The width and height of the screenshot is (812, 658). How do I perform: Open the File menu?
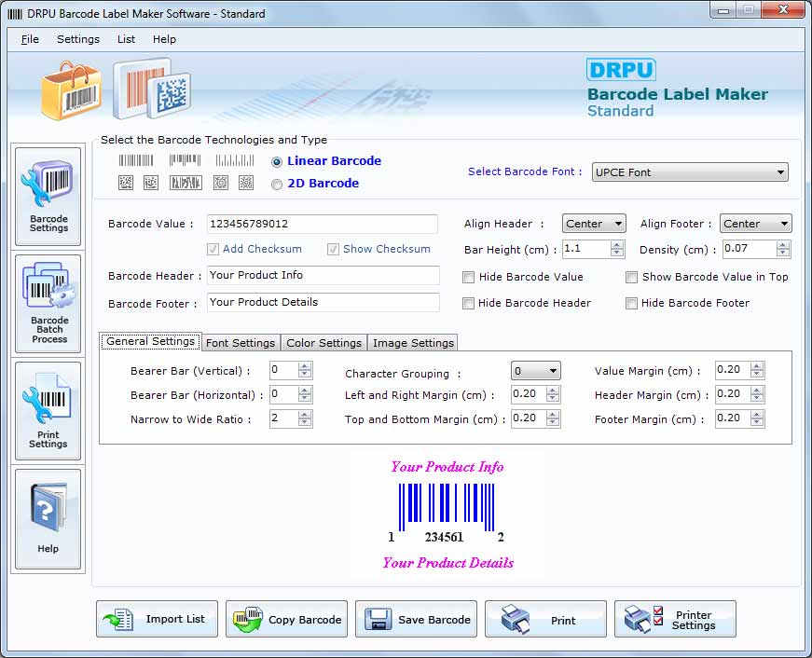pyautogui.click(x=30, y=39)
